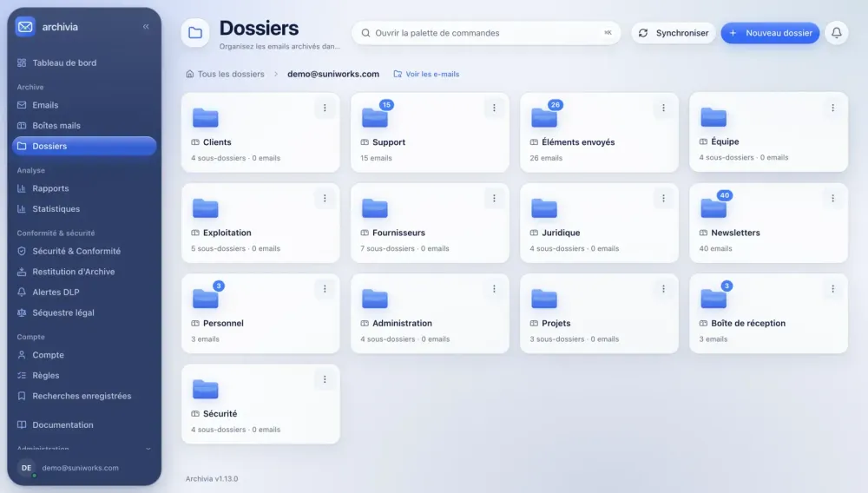Image resolution: width=868 pixels, height=493 pixels.
Task: Open the Newsletters folder icon
Action: pyautogui.click(x=713, y=208)
